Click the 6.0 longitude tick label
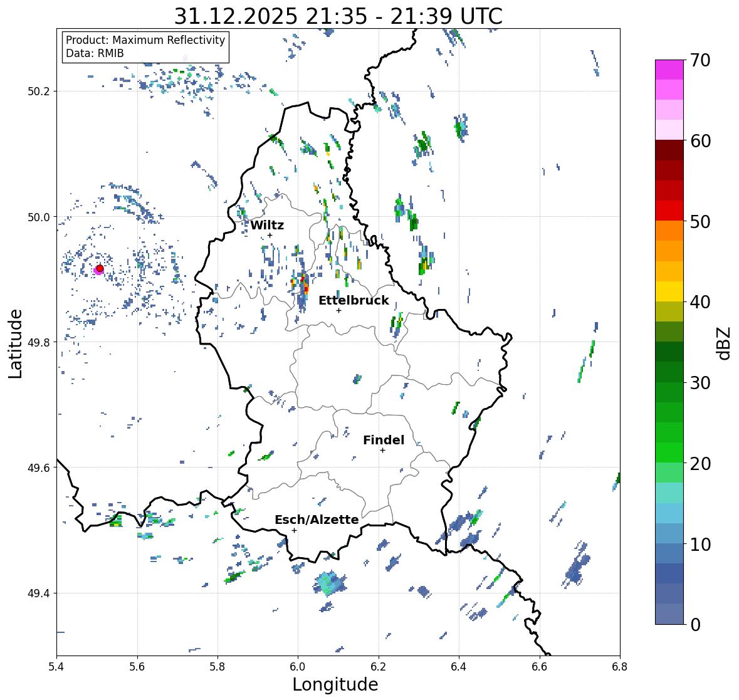739x700 pixels. (x=298, y=667)
